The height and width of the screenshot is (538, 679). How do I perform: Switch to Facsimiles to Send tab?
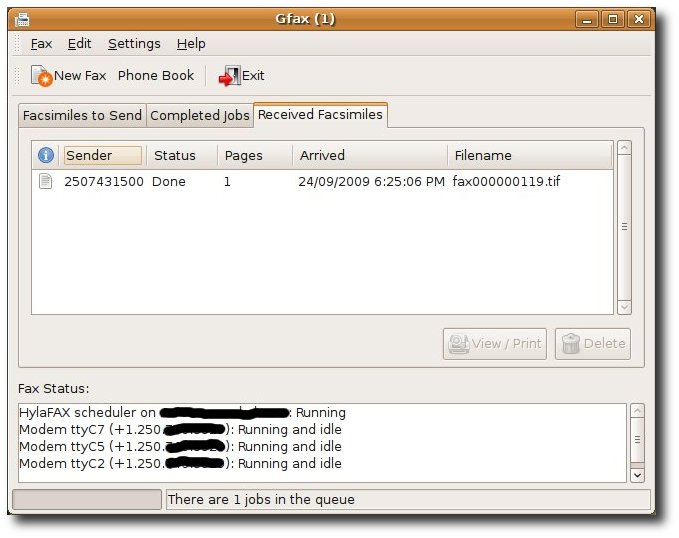[82, 116]
